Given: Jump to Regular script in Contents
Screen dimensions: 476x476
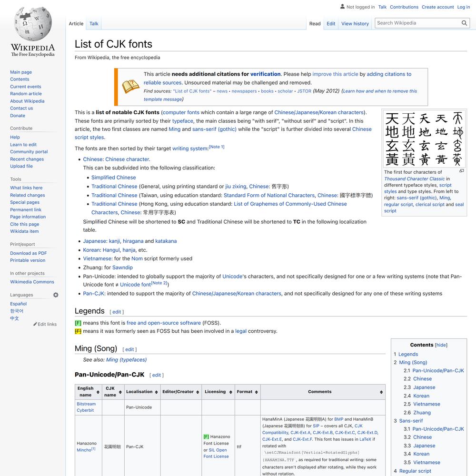Looking at the screenshot, I should [x=415, y=471].
